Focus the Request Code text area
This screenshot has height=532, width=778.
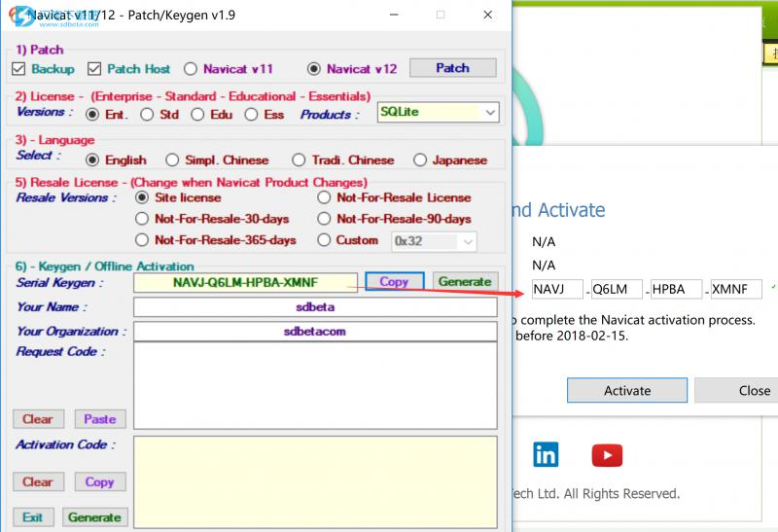[x=315, y=385]
